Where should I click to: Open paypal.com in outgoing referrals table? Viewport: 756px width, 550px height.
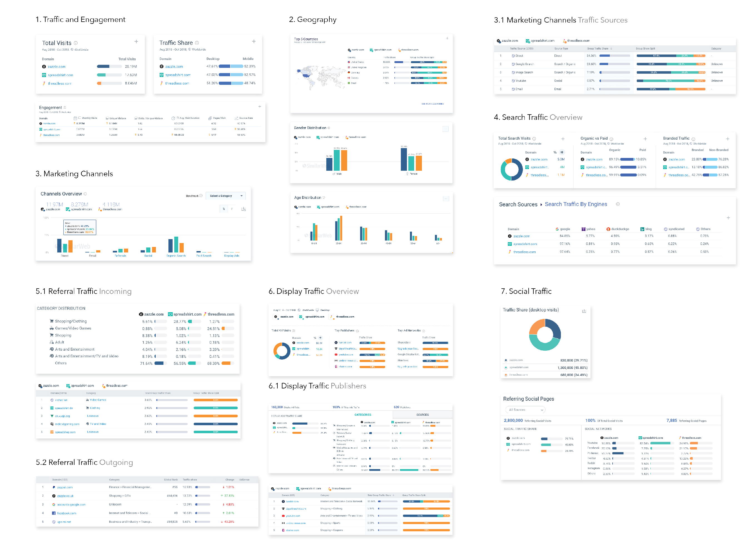[65, 488]
